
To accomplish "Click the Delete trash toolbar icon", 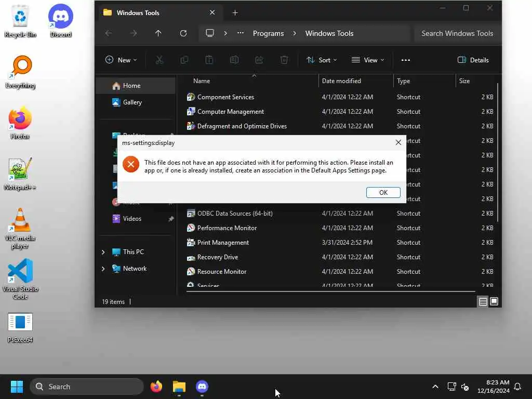I will pyautogui.click(x=284, y=60).
